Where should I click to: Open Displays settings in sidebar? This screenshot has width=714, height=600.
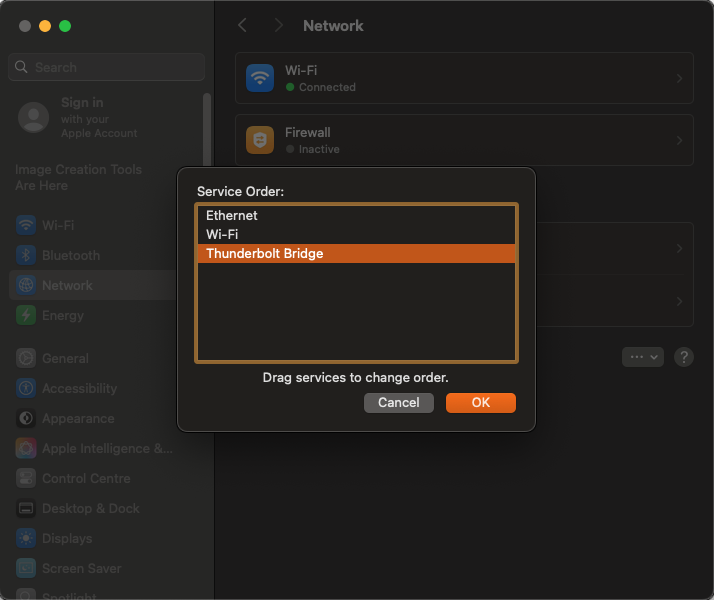(x=107, y=539)
